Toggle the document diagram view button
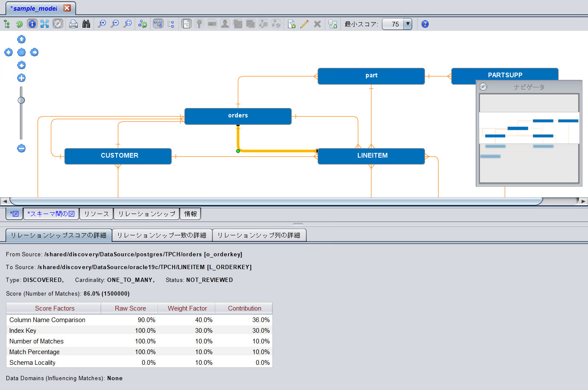Image resolution: width=588 pixels, height=390 pixels. 187,24
